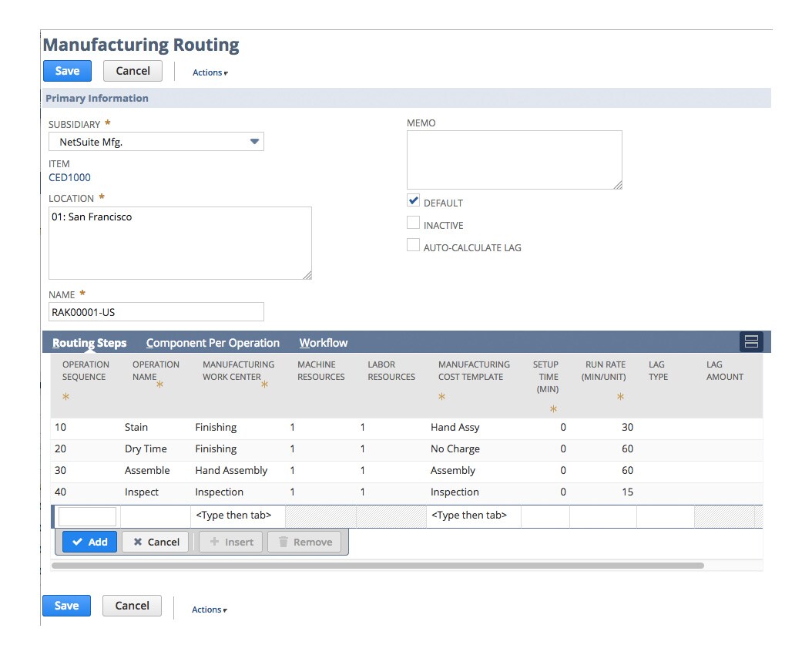This screenshot has height=655, width=812.
Task: Click the Hand Assy cost template cell
Action: (455, 427)
